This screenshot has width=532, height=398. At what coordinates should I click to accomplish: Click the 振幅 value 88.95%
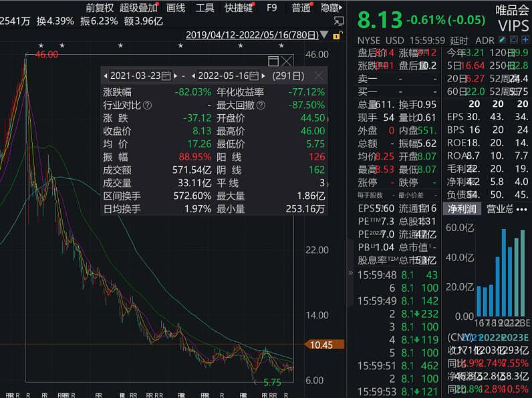click(195, 157)
